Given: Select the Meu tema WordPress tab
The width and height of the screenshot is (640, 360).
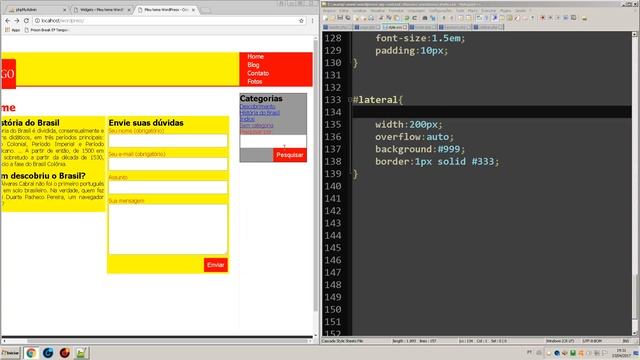Looking at the screenshot, I should click(x=165, y=9).
